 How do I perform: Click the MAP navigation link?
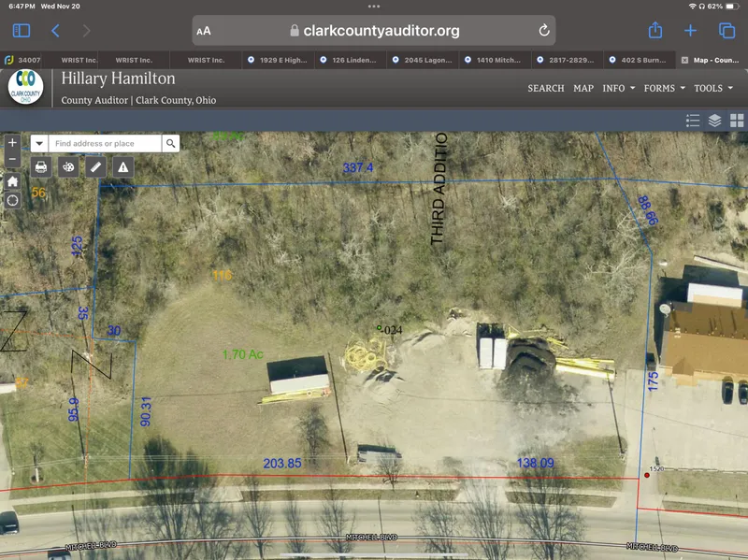[x=583, y=88]
